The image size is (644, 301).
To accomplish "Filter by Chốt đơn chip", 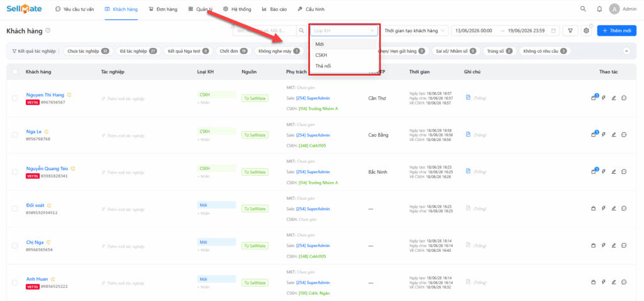I will point(233,51).
